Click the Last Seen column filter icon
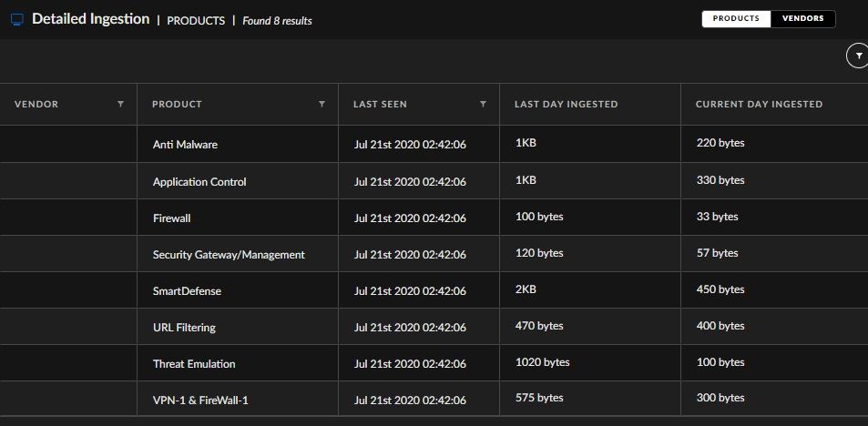This screenshot has width=868, height=426. click(x=483, y=104)
